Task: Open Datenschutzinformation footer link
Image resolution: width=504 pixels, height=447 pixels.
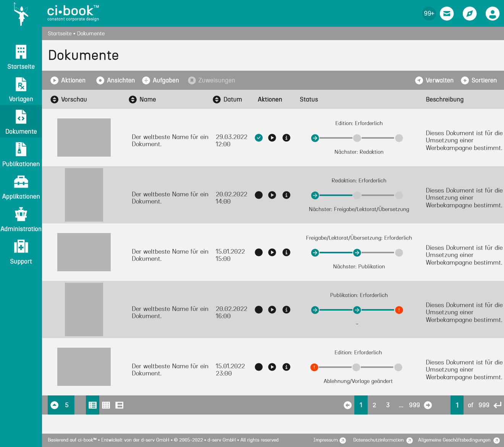Action: coord(383,440)
